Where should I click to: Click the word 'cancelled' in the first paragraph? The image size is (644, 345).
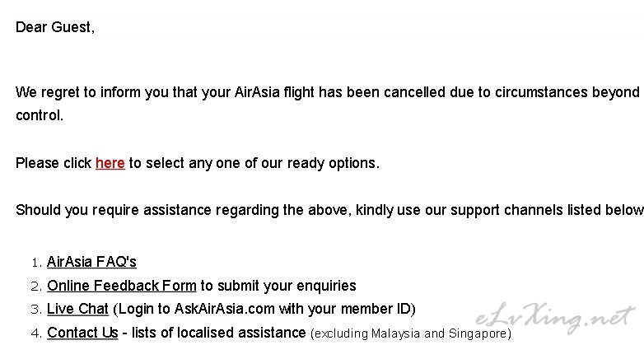click(414, 92)
